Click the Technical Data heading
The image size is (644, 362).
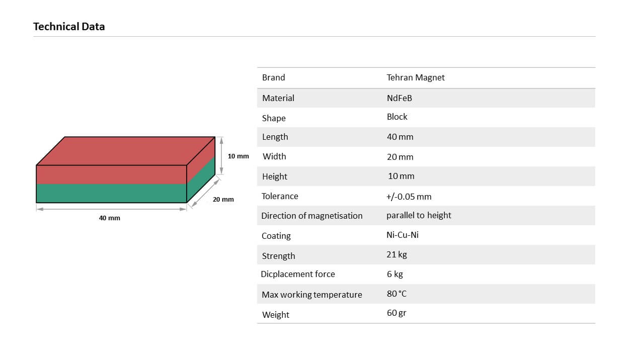click(x=69, y=27)
